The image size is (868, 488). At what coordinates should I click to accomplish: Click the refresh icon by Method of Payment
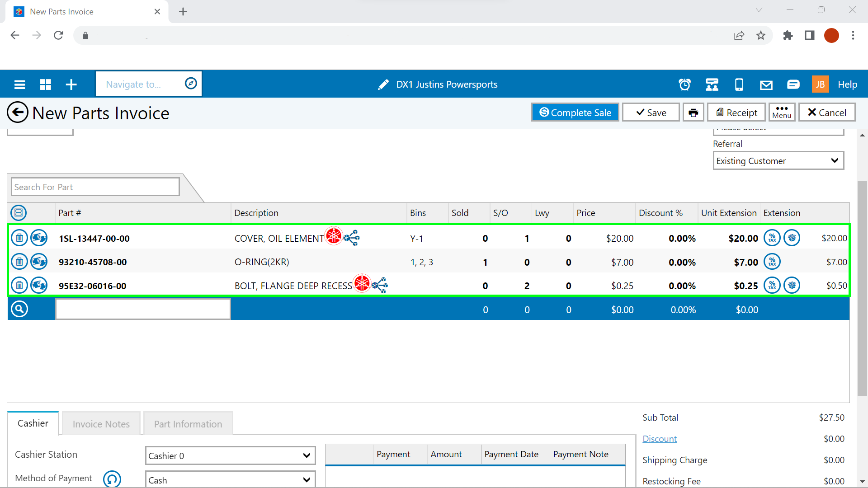click(112, 479)
